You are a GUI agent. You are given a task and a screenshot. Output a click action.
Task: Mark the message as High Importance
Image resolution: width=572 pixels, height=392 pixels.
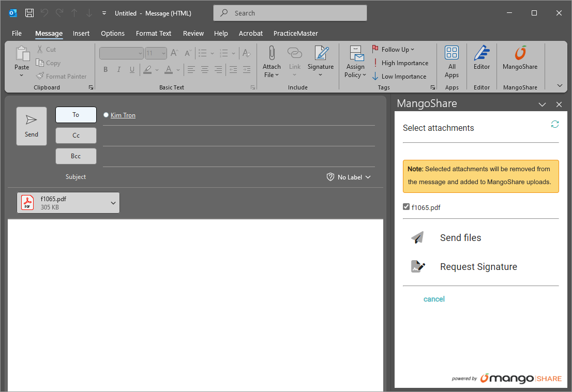pos(400,63)
